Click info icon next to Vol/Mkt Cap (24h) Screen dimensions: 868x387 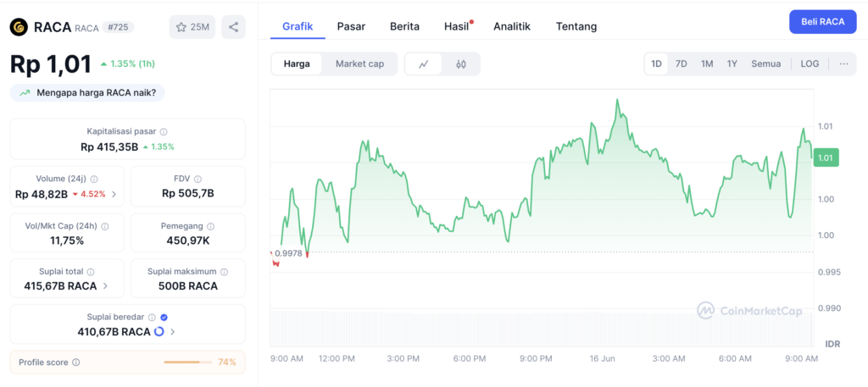[105, 226]
